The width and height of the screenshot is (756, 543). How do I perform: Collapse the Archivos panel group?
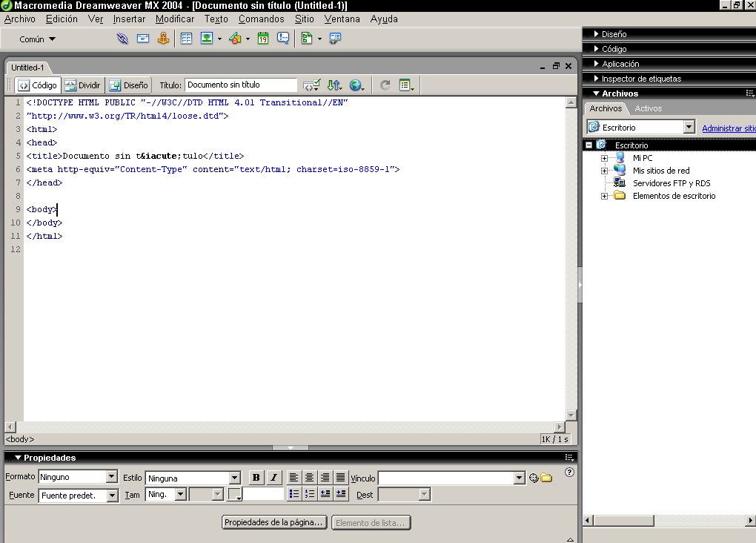597,93
